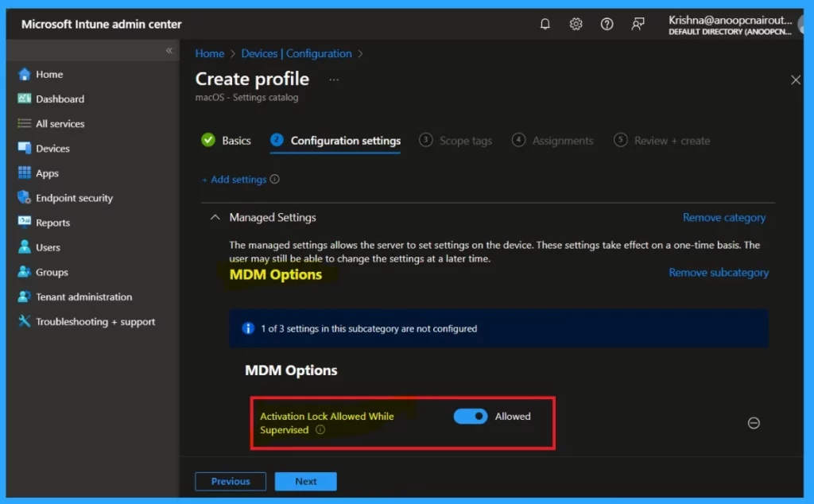Click info icon next to Add settings

[274, 179]
